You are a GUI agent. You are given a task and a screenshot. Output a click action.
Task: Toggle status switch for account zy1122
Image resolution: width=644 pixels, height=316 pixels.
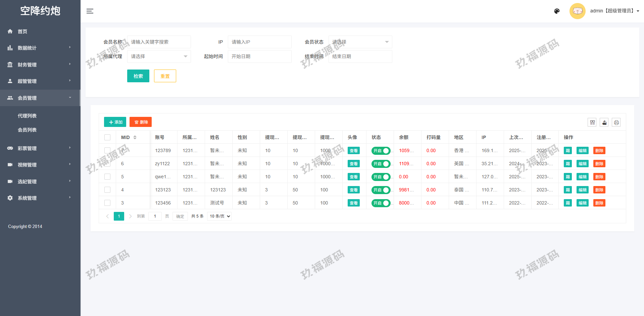pyautogui.click(x=381, y=164)
